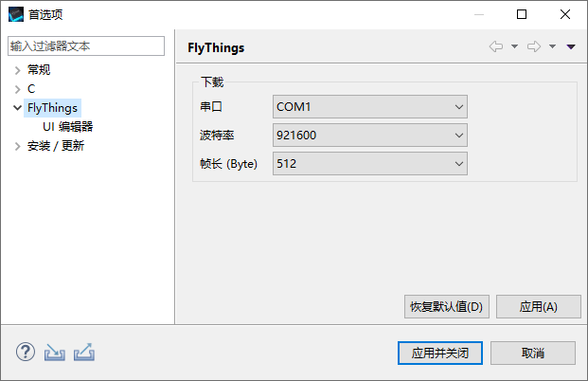Click the forward navigation arrow icon

[x=534, y=46]
